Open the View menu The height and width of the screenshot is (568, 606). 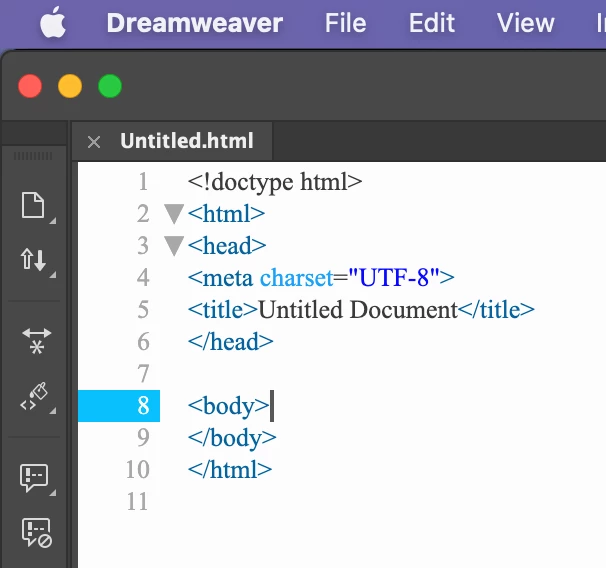(x=526, y=23)
